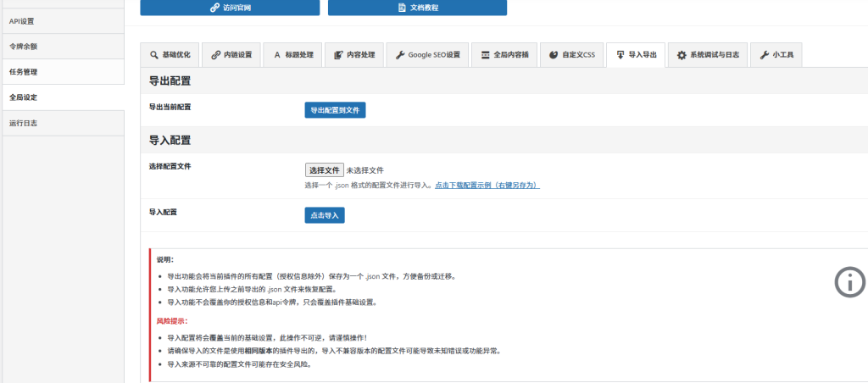Image resolution: width=868 pixels, height=383 pixels.
Task: Open the 点击下载配置示例 link
Action: 487,185
